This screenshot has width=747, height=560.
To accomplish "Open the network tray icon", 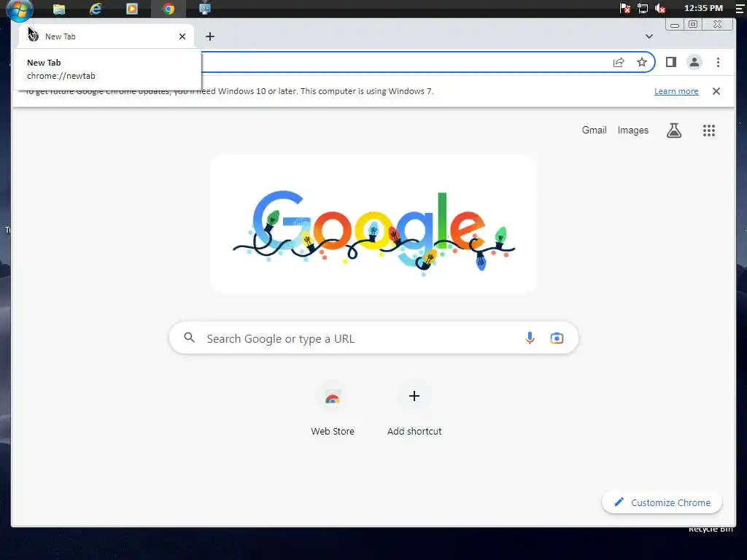I will pos(643,9).
